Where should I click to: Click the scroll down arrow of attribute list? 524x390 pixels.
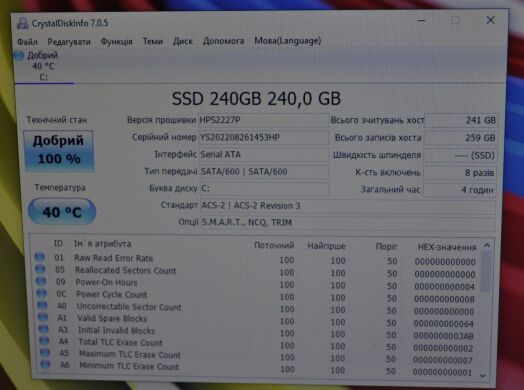483,375
